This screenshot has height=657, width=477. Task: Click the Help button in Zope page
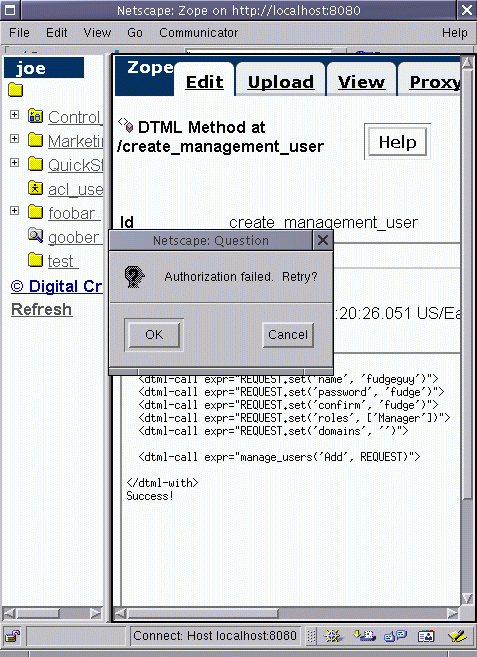coord(397,142)
